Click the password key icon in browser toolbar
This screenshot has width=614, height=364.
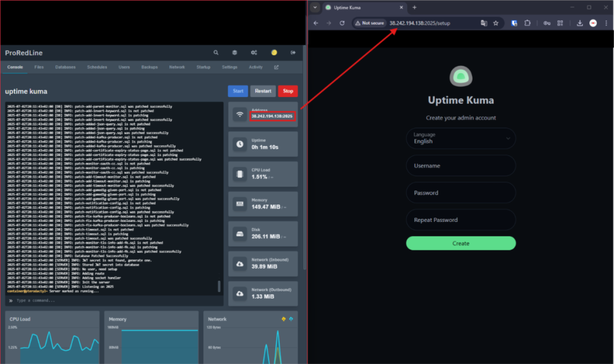[x=547, y=23]
